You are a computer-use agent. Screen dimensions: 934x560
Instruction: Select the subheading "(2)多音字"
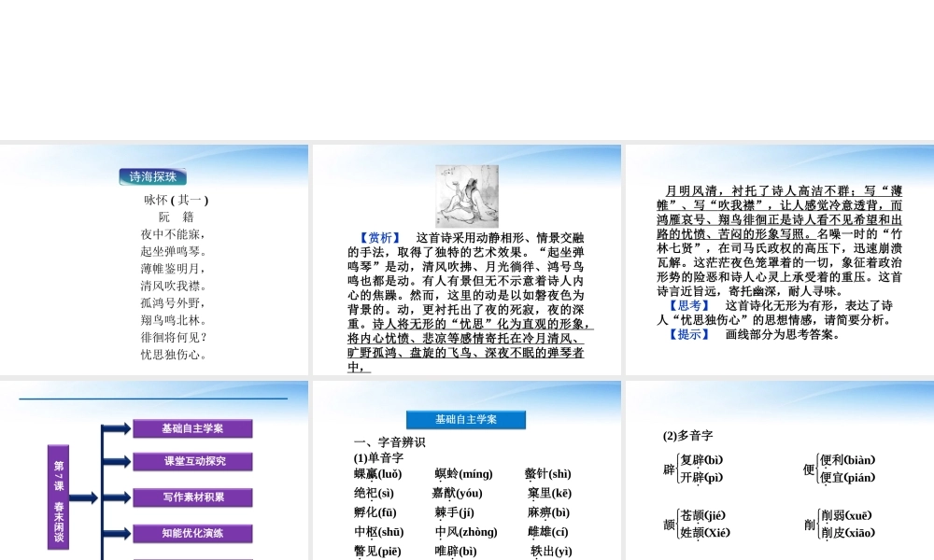[x=688, y=436]
